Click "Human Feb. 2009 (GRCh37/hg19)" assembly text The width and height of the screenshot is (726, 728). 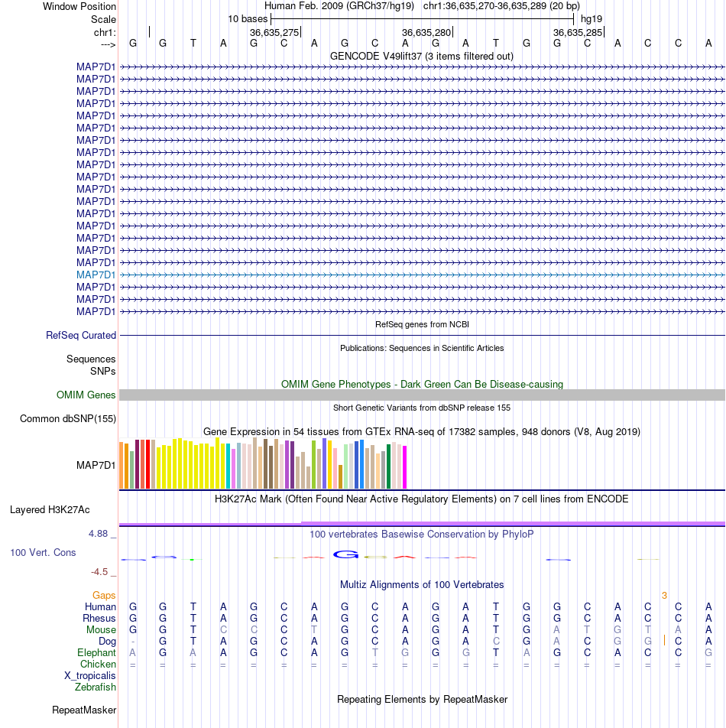click(339, 6)
